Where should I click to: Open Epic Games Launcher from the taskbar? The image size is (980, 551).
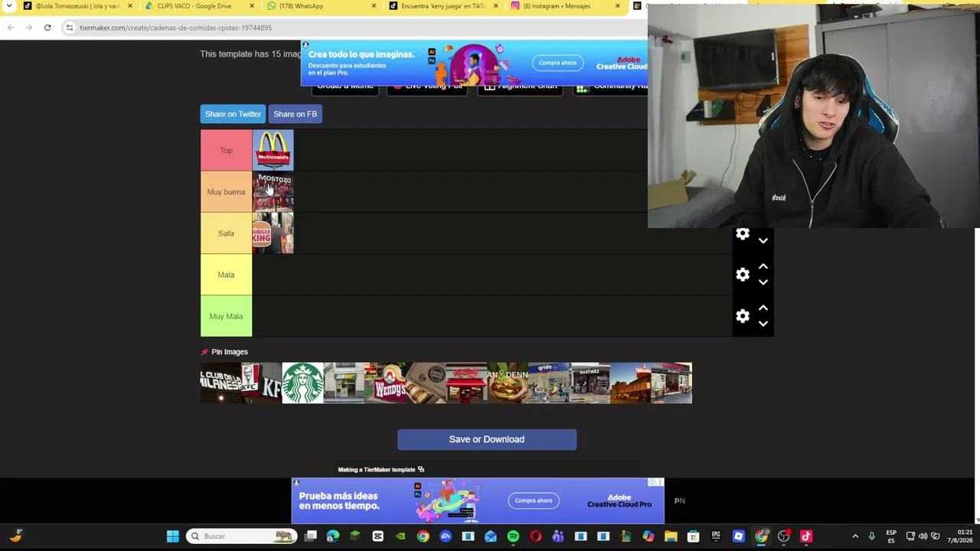(716, 536)
